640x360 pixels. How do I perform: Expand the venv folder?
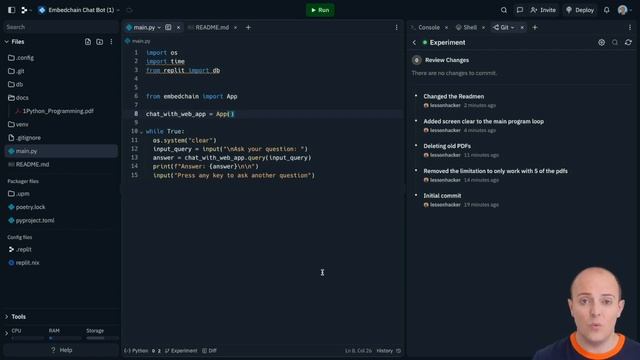click(61, 124)
